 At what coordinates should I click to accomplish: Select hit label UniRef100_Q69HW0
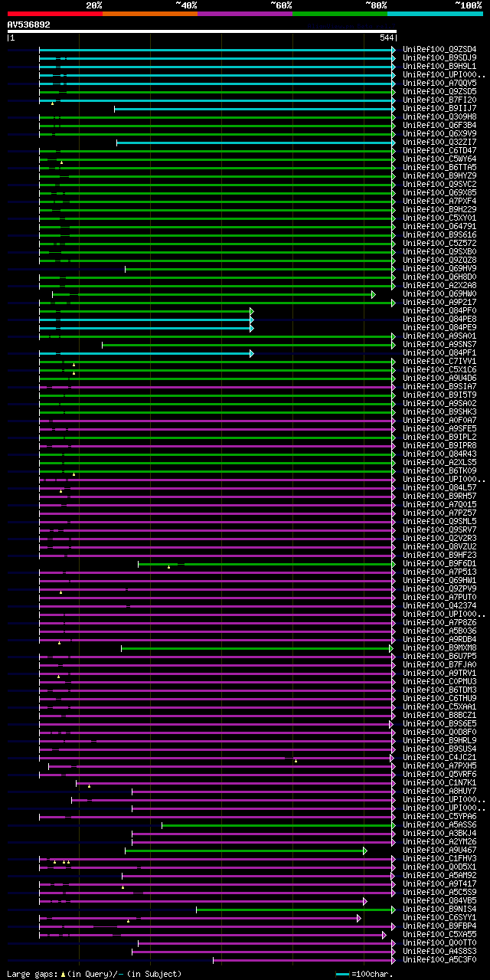click(439, 294)
